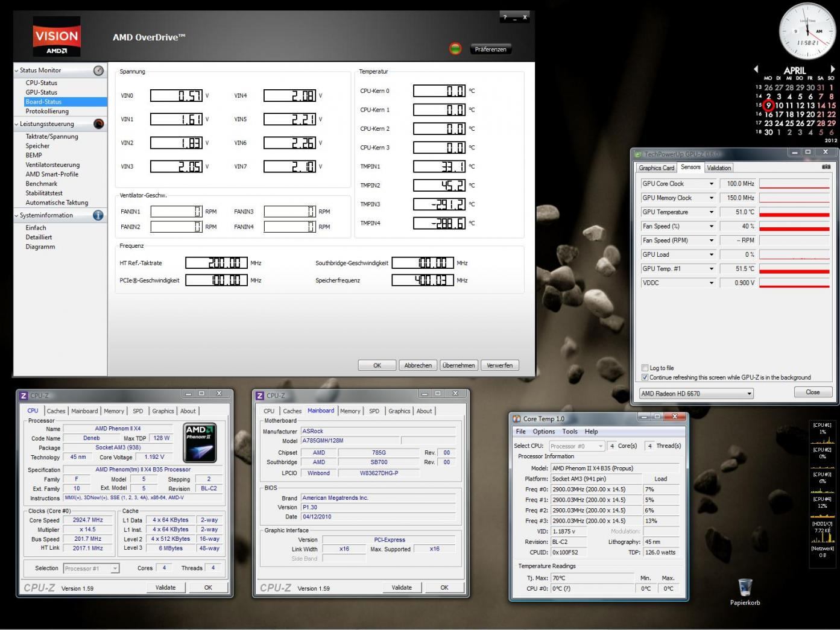Viewport: 840px width, 630px height.
Task: Open the GPU Memory Clock sensor dropdown
Action: (712, 198)
